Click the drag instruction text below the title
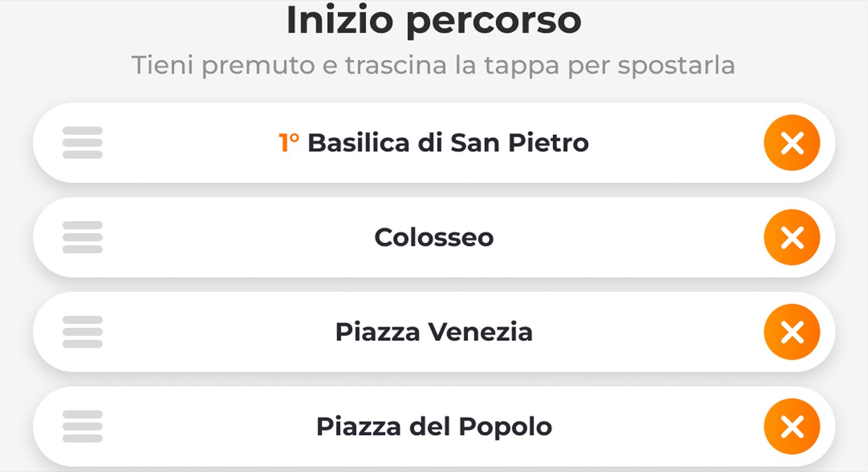This screenshot has width=868, height=472. [x=433, y=65]
